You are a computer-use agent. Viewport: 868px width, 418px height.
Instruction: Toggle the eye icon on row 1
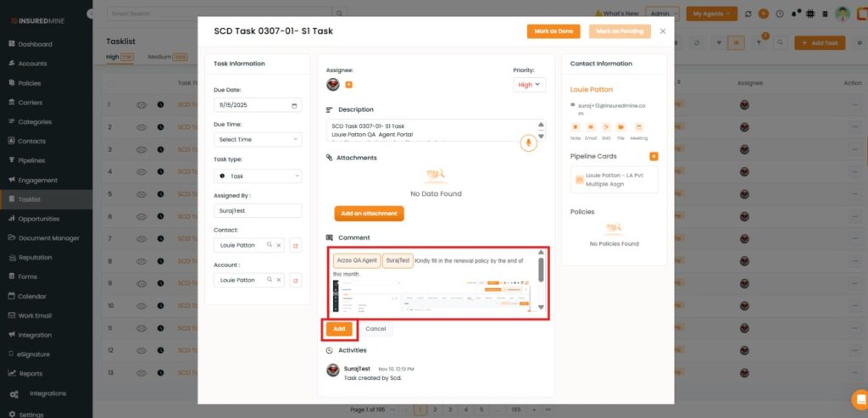pyautogui.click(x=142, y=105)
